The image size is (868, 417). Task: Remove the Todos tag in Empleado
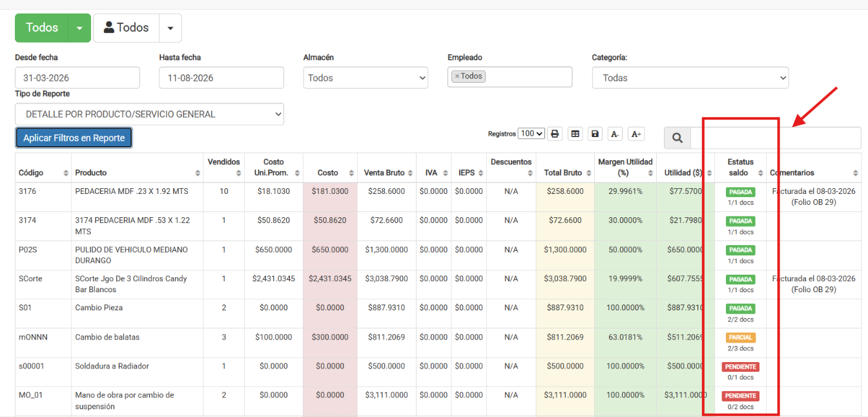[457, 76]
